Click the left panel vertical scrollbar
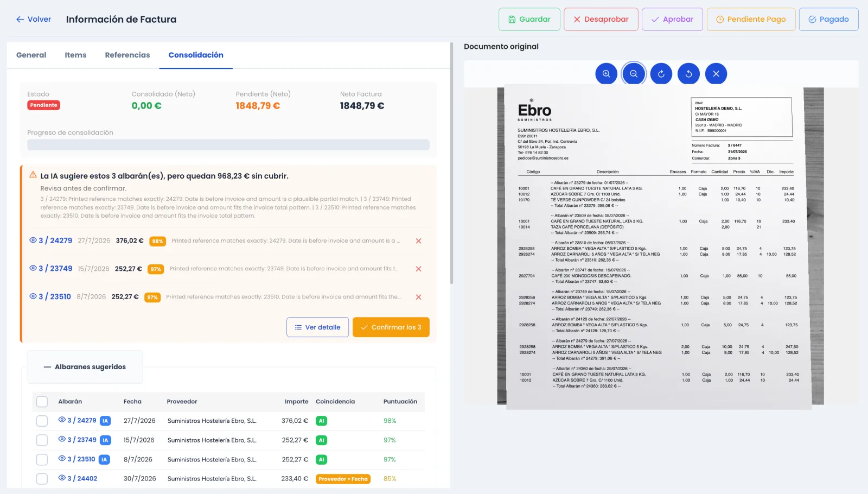 tap(451, 163)
